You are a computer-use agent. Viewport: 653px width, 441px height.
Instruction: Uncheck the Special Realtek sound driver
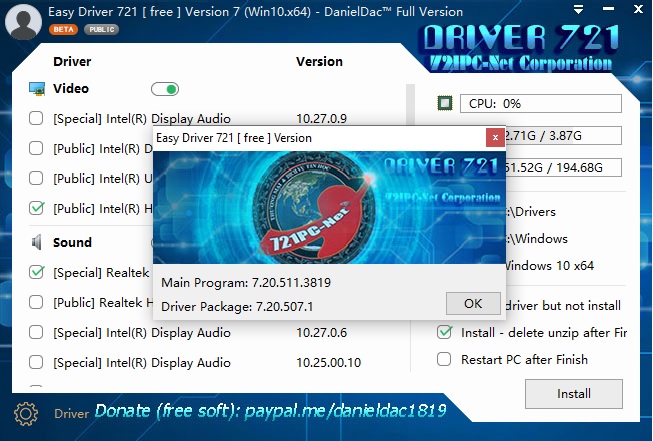tap(37, 272)
